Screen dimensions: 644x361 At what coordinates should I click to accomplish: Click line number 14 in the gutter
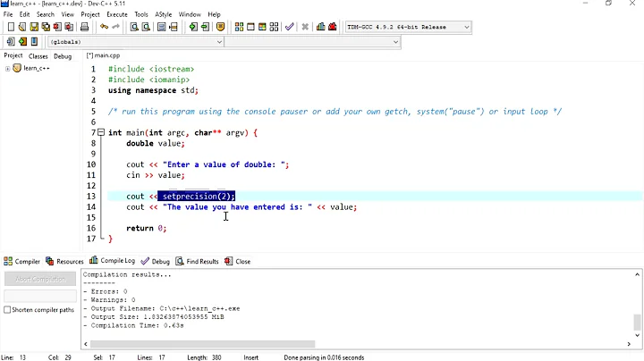tap(91, 207)
